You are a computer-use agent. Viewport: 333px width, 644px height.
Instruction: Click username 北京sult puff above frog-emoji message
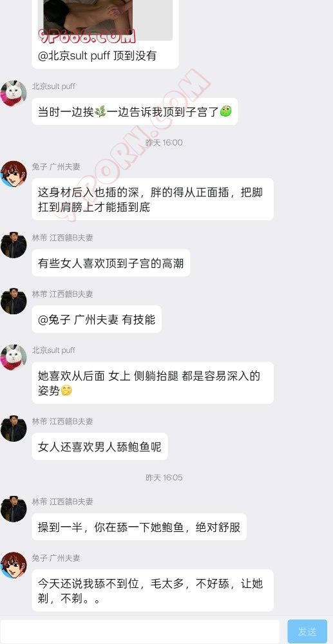click(x=54, y=86)
